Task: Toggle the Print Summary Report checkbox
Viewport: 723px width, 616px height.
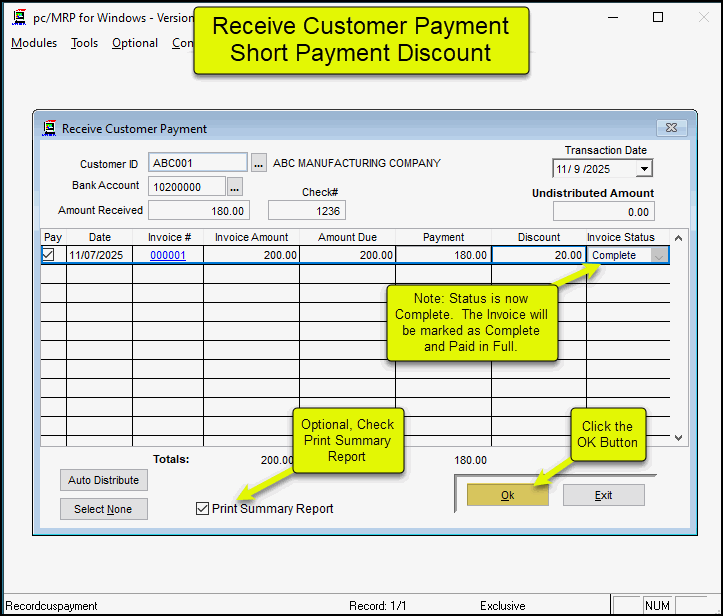Action: coord(203,509)
